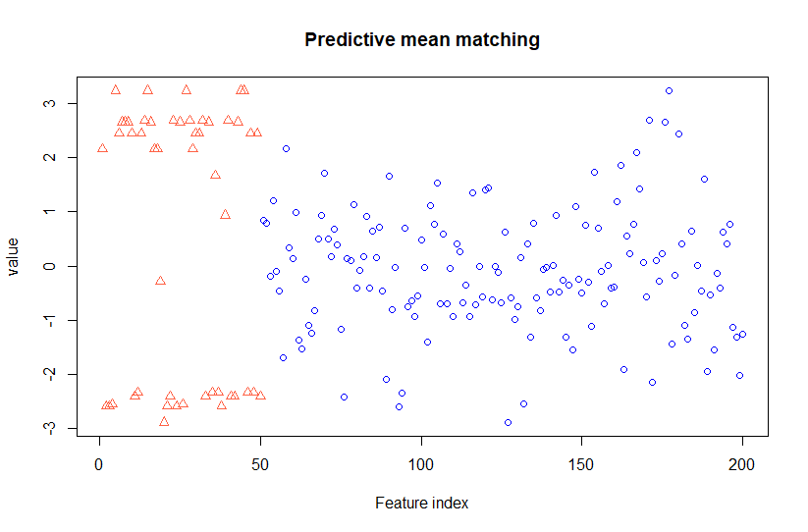Click the highest blue circle data point

click(669, 90)
